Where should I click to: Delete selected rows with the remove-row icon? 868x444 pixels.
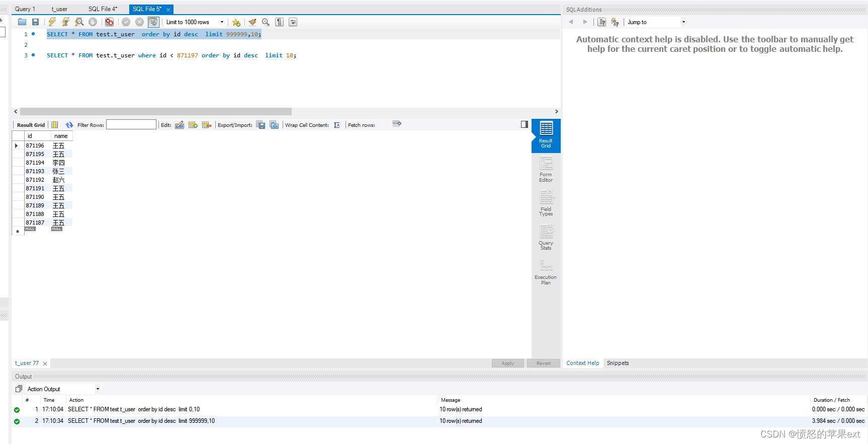coord(207,125)
